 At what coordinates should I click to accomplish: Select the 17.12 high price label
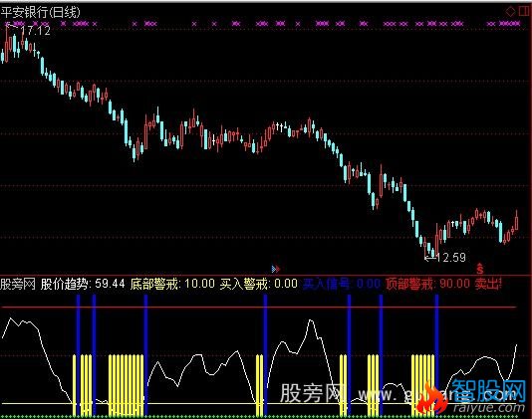click(x=35, y=31)
